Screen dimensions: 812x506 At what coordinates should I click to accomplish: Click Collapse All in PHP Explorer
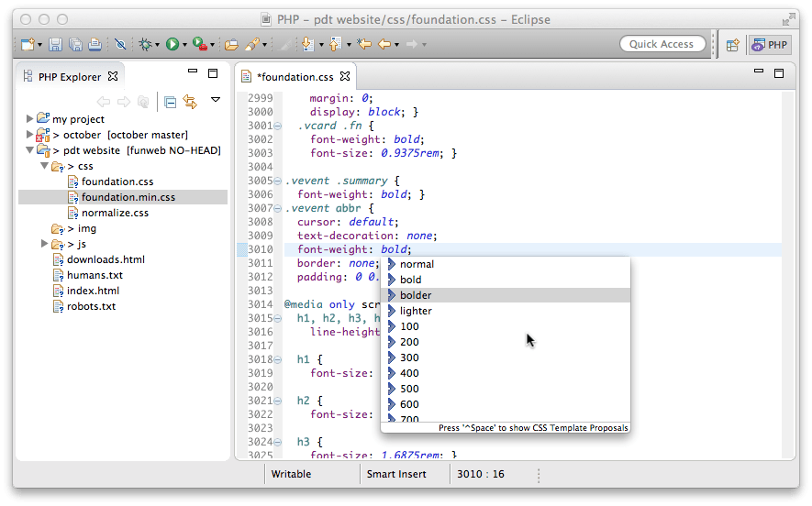point(170,102)
